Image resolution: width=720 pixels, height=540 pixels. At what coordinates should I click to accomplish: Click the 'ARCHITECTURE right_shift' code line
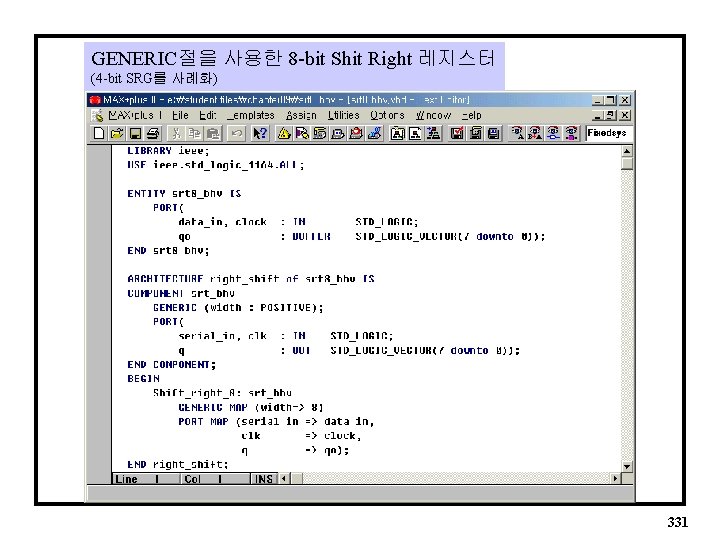click(x=251, y=279)
